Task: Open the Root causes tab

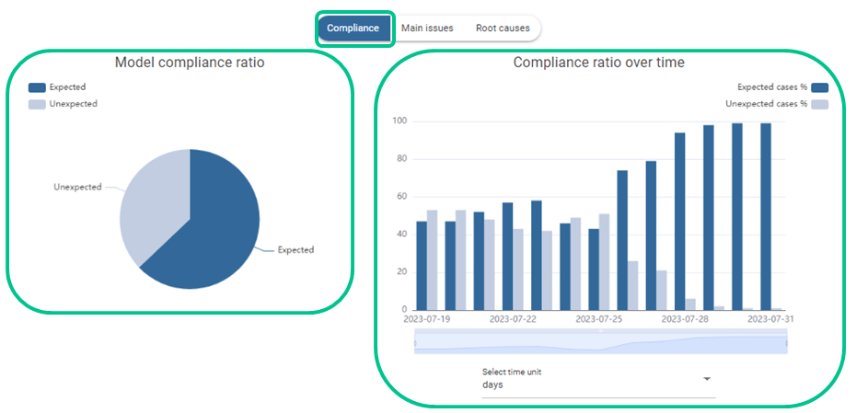Action: 503,29
